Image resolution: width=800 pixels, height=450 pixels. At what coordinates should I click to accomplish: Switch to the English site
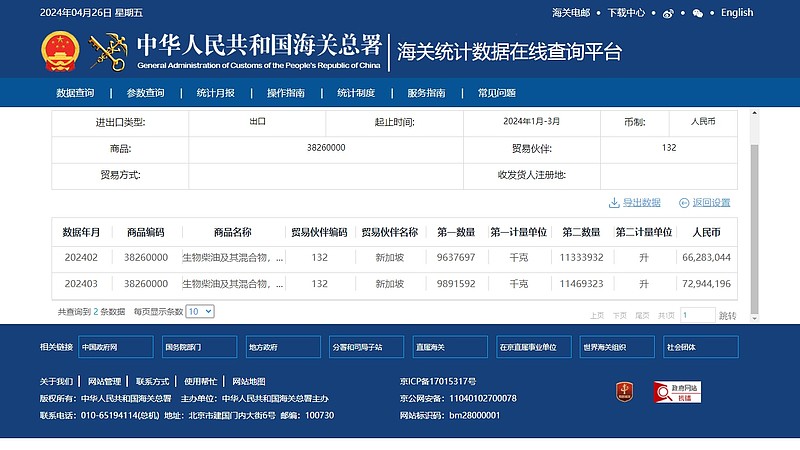(x=737, y=13)
